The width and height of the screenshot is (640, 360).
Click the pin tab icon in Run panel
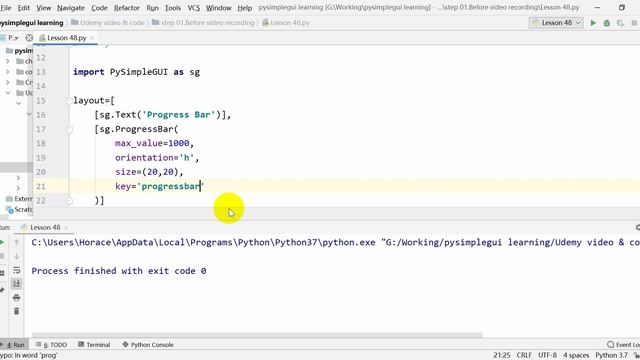pos(2,289)
